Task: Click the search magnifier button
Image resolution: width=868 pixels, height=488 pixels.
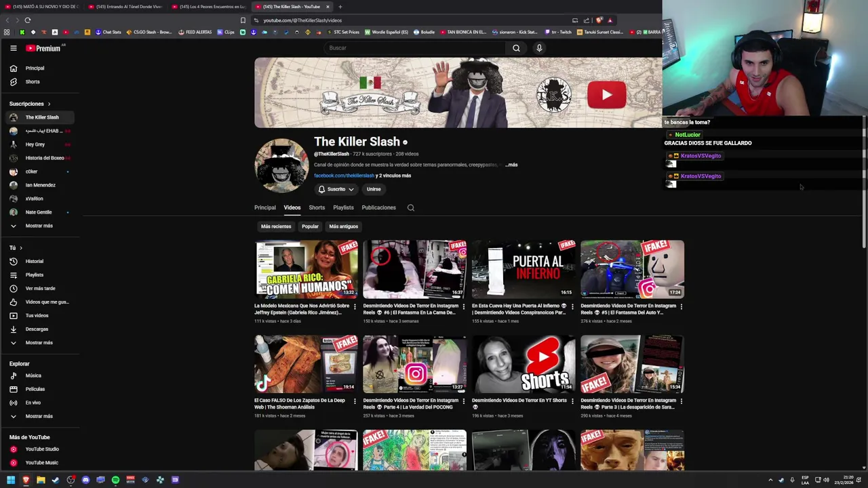Action: 516,48
